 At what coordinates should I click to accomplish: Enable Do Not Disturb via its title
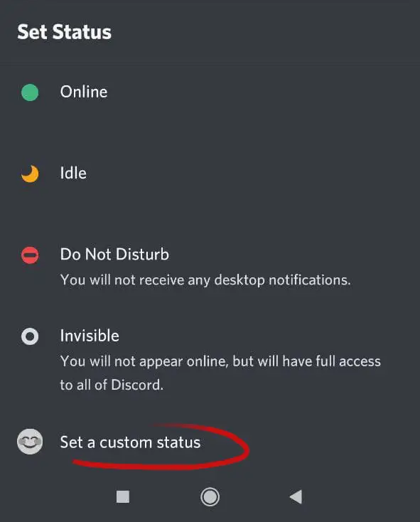click(x=114, y=255)
